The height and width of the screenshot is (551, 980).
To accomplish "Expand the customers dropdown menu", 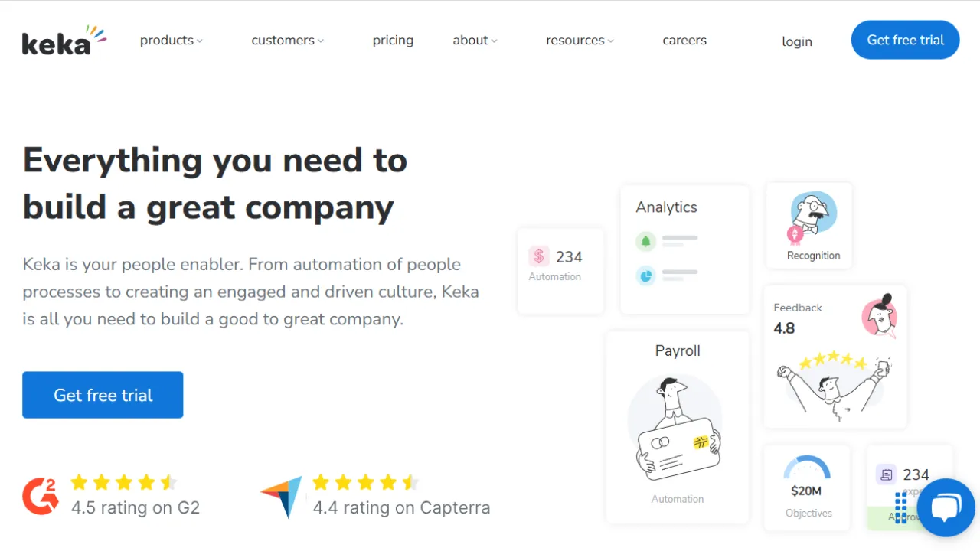I will (287, 41).
